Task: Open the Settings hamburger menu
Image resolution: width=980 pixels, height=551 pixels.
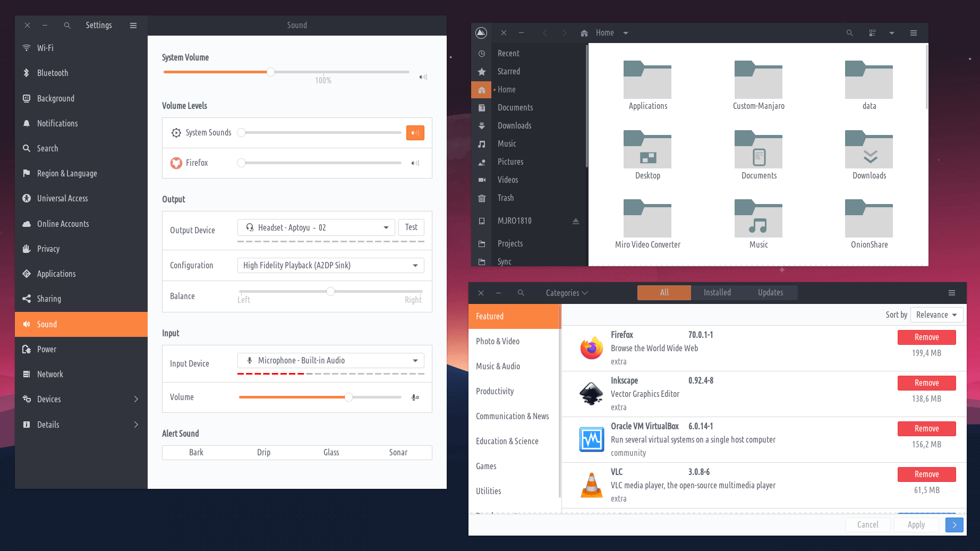Action: (x=133, y=26)
